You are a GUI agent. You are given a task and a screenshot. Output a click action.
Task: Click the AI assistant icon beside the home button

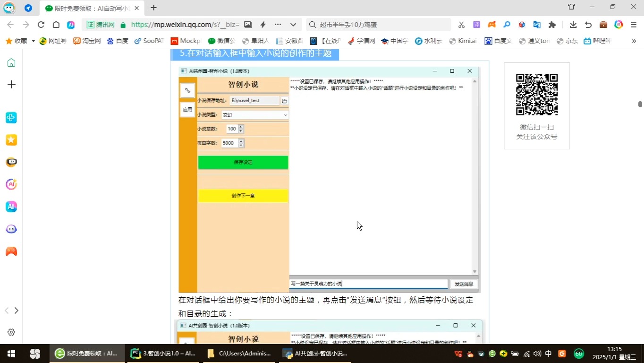[70, 25]
